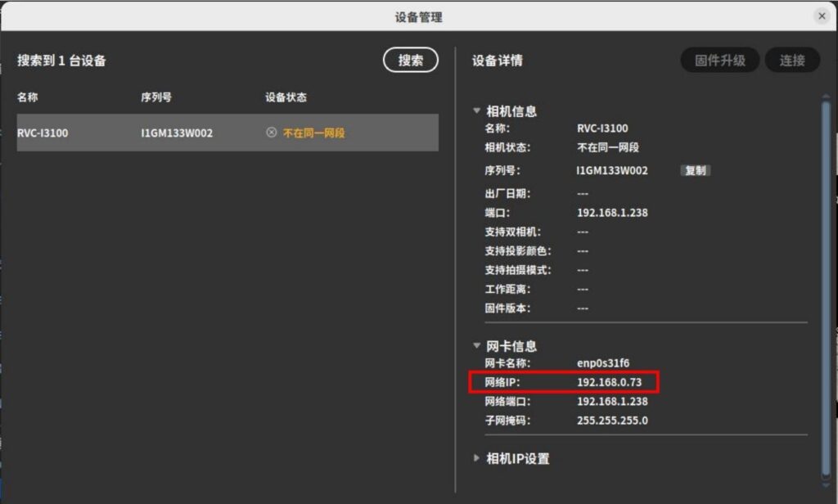Copy the serial number with 复制 button

[696, 170]
